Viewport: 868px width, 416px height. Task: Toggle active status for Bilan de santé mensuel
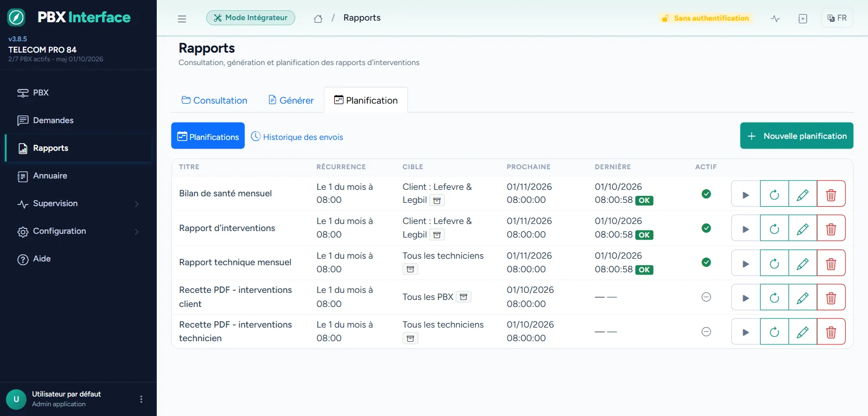pos(706,194)
